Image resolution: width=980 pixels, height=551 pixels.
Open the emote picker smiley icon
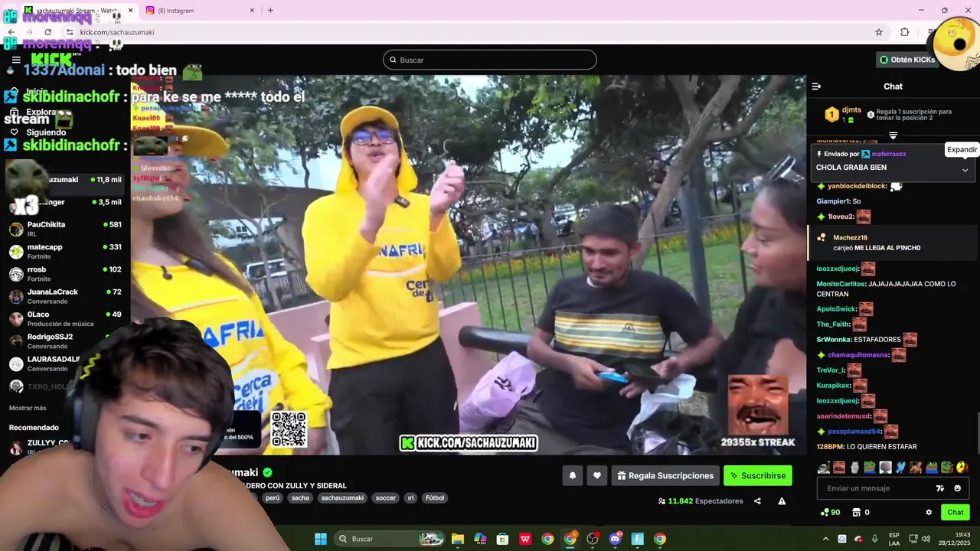(958, 488)
